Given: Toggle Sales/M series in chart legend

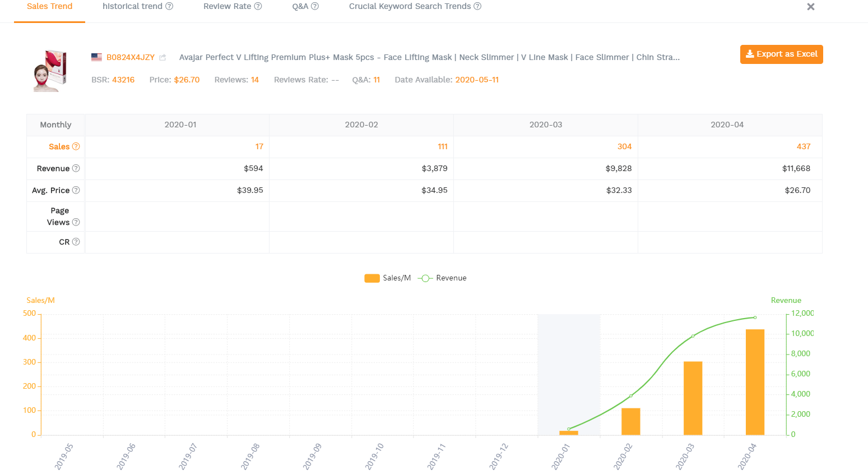Looking at the screenshot, I should 387,278.
